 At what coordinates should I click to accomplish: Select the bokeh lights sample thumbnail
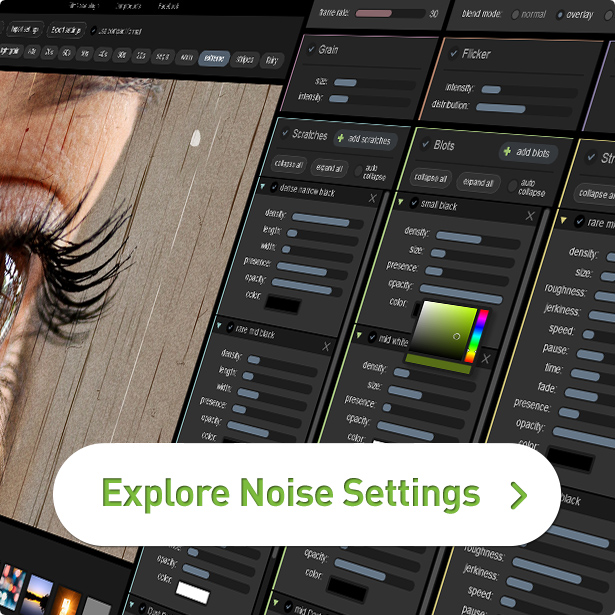(12, 587)
